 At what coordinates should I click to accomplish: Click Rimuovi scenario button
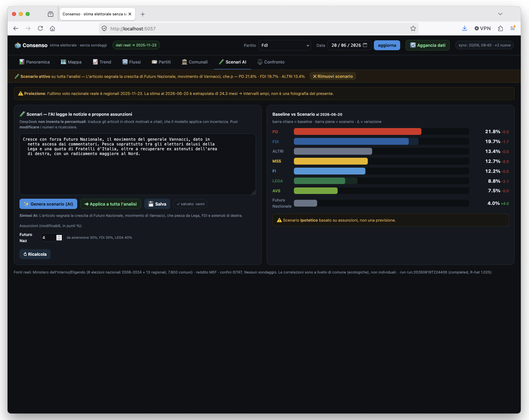click(333, 76)
